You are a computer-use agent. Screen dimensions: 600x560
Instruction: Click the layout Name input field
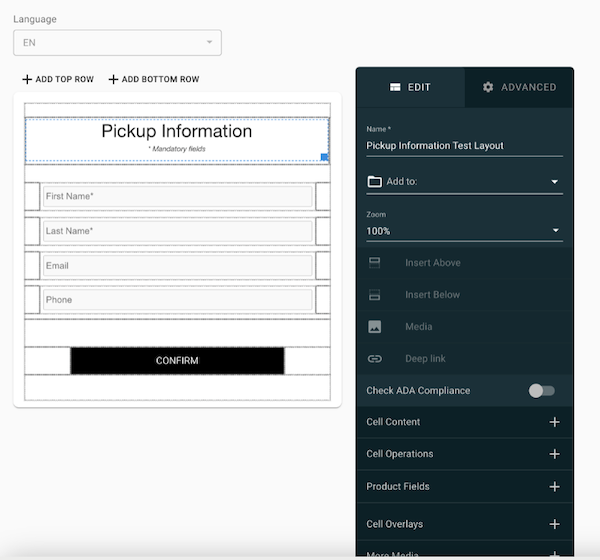coord(465,146)
